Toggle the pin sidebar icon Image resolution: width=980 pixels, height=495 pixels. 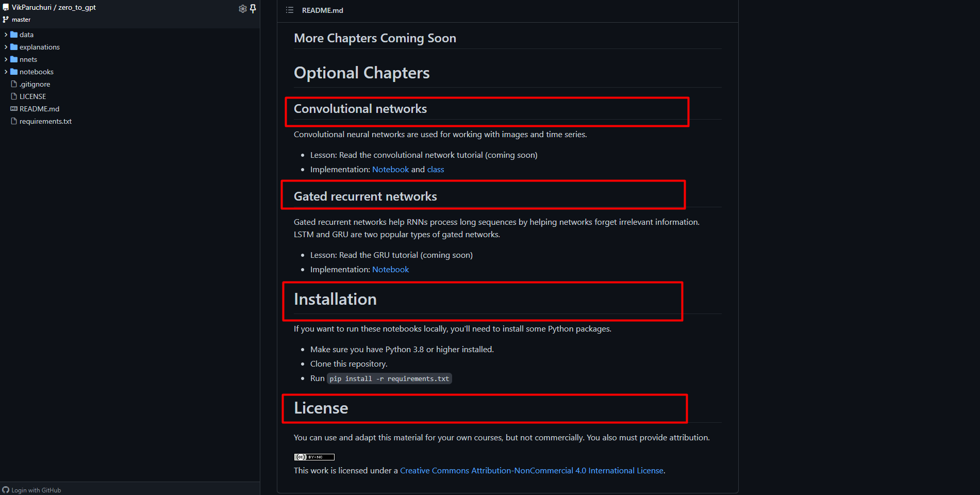click(x=253, y=9)
